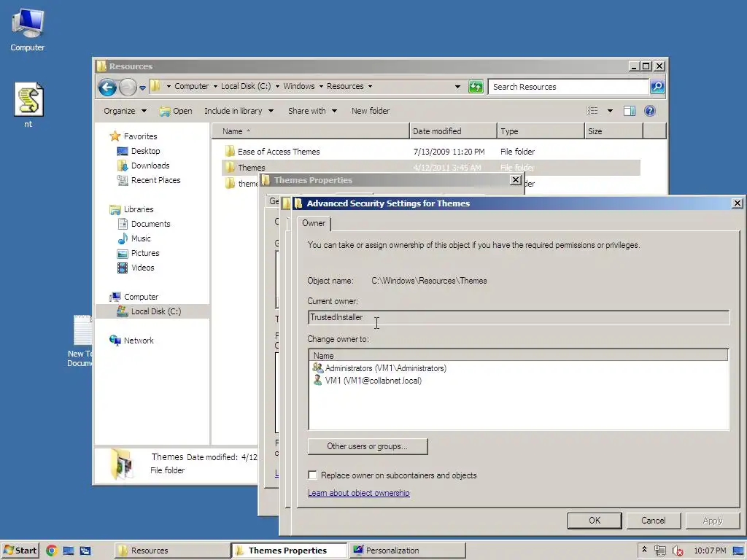
Task: Select Libraries in the navigation pane
Action: pyautogui.click(x=138, y=209)
